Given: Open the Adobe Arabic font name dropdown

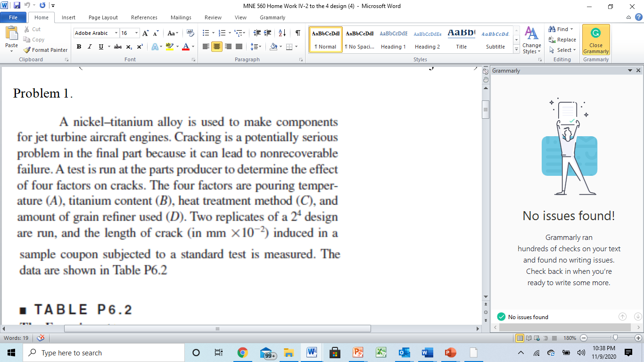Looking at the screenshot, I should (x=116, y=33).
